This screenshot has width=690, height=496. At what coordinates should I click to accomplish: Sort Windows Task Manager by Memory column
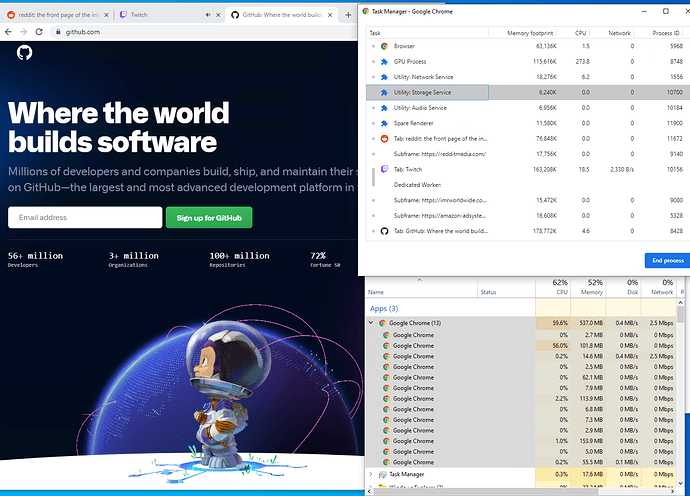[x=588, y=287]
